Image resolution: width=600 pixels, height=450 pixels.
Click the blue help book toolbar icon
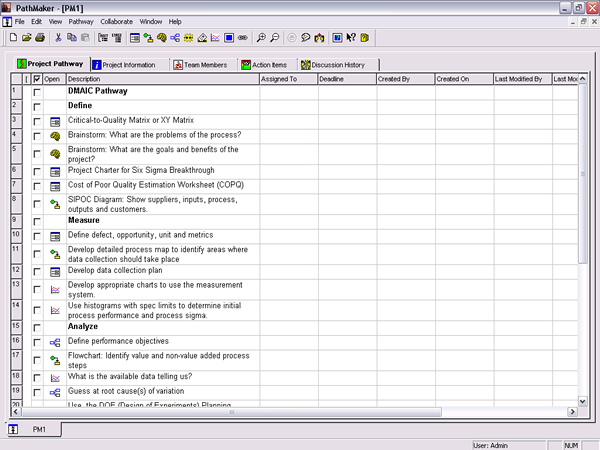tap(337, 38)
